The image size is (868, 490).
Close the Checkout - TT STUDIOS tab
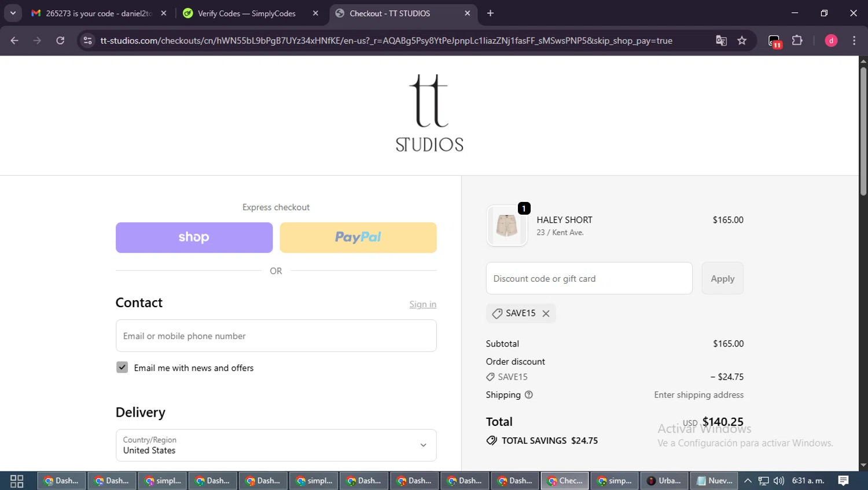[468, 13]
